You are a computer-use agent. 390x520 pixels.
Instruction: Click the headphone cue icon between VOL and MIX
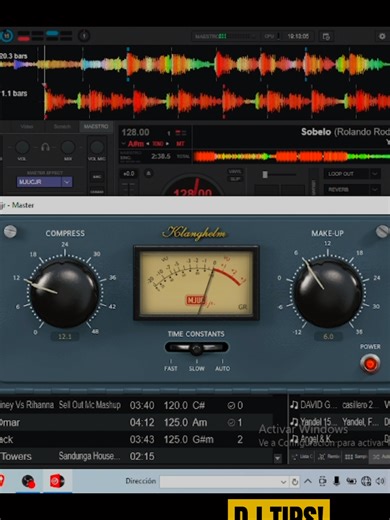pos(45,147)
